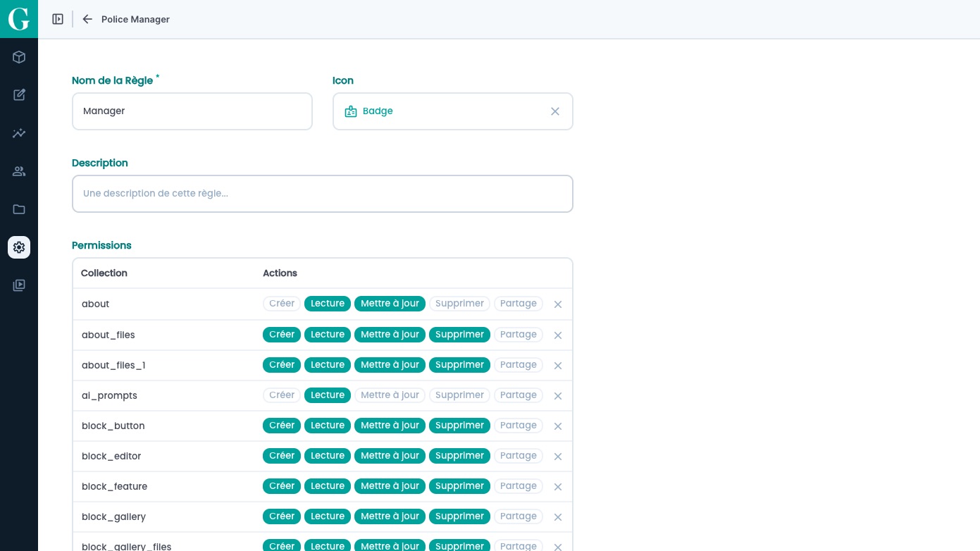Go back using the left arrow
Viewport: 980px width, 551px height.
87,19
